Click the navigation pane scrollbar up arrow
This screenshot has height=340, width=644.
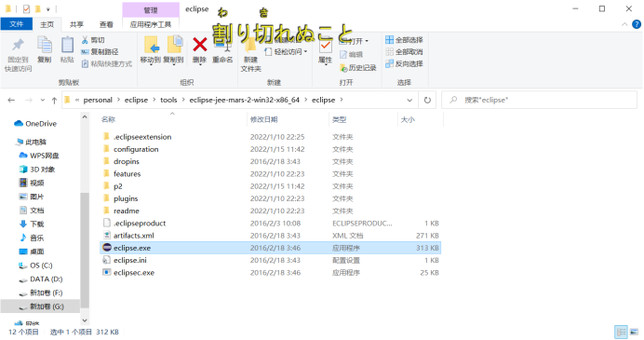(x=85, y=117)
